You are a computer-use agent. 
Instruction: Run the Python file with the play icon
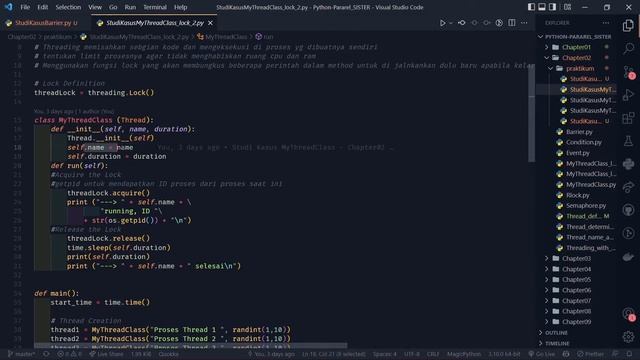[442, 23]
